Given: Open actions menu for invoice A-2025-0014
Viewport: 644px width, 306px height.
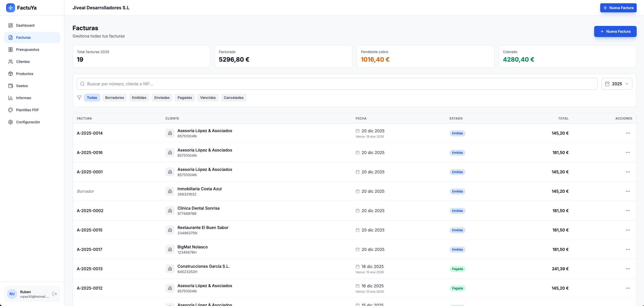Looking at the screenshot, I should point(628,133).
